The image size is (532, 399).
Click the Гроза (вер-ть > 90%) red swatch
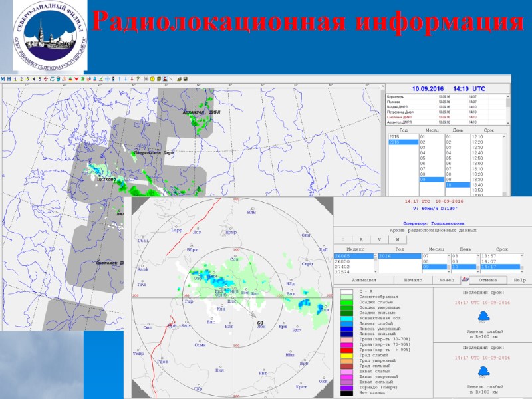coord(346,350)
